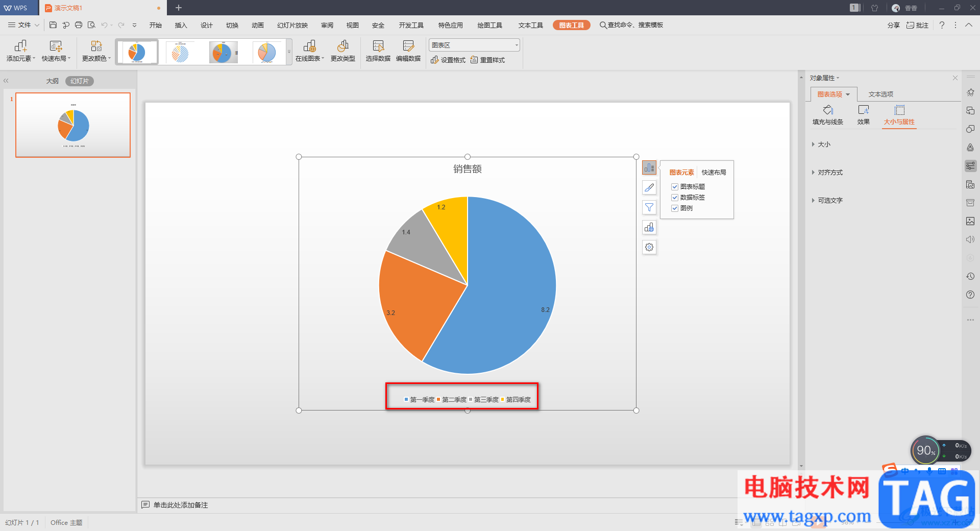Open the 图表选项 dropdown arrow

coord(848,94)
